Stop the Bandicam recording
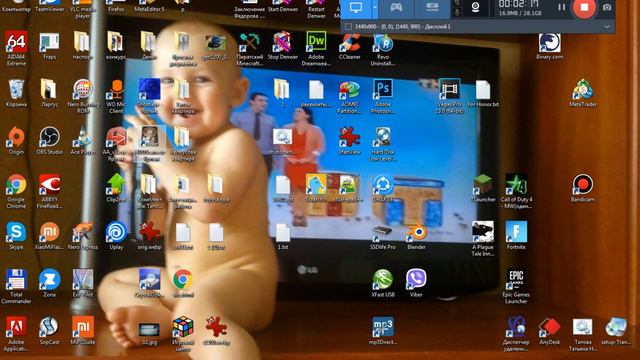The height and width of the screenshot is (360, 640). point(584,7)
